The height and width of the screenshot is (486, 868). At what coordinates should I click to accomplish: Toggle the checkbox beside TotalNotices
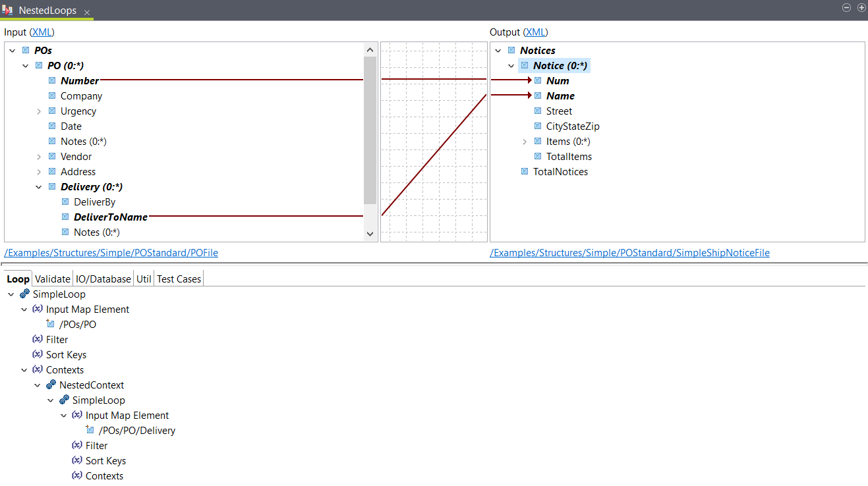(525, 171)
